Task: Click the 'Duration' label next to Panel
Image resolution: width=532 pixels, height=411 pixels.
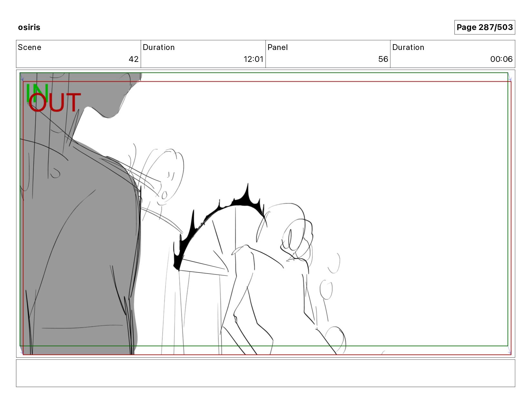Action: [x=408, y=47]
